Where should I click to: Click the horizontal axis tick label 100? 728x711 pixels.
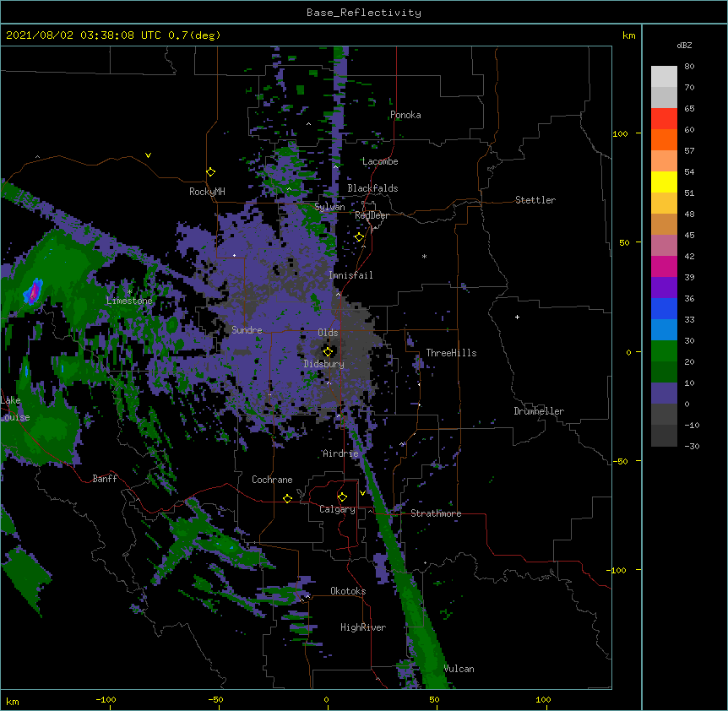click(543, 699)
